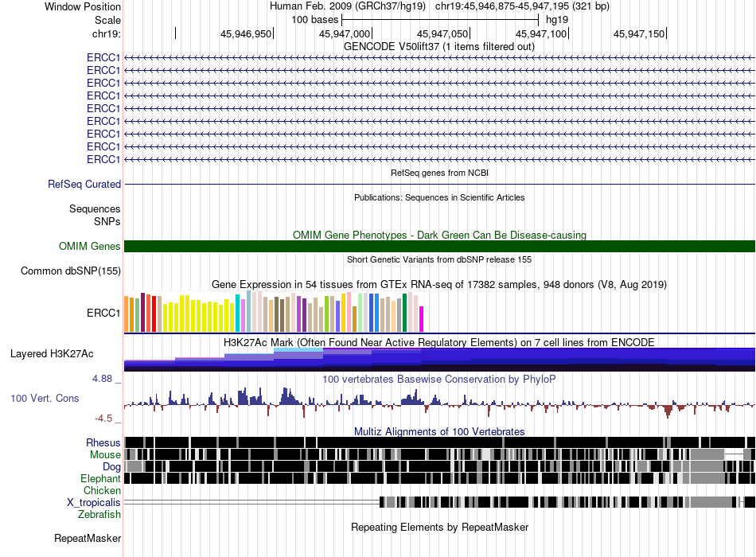Open the ERCC1 GTEx expression bar chart
The image size is (756, 557).
tap(274, 312)
